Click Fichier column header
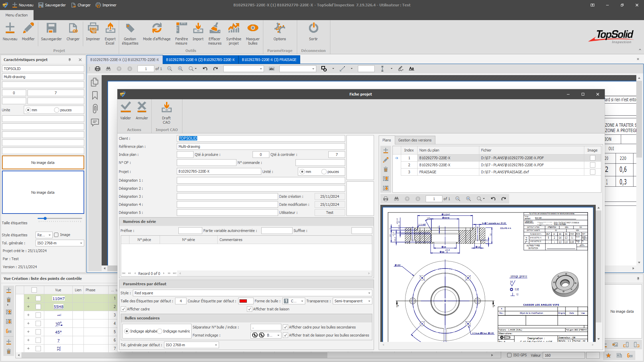Viewport: 644px width, 362px height. (x=531, y=150)
